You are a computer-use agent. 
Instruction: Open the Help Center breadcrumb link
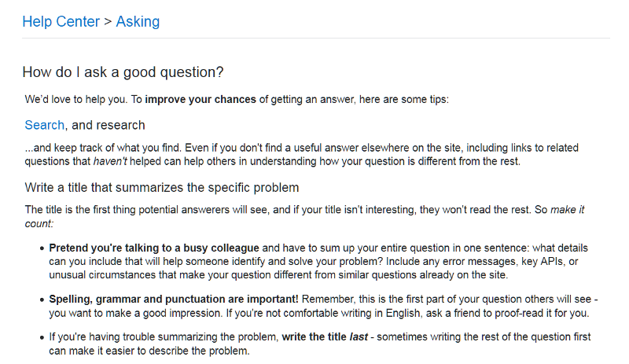(61, 22)
